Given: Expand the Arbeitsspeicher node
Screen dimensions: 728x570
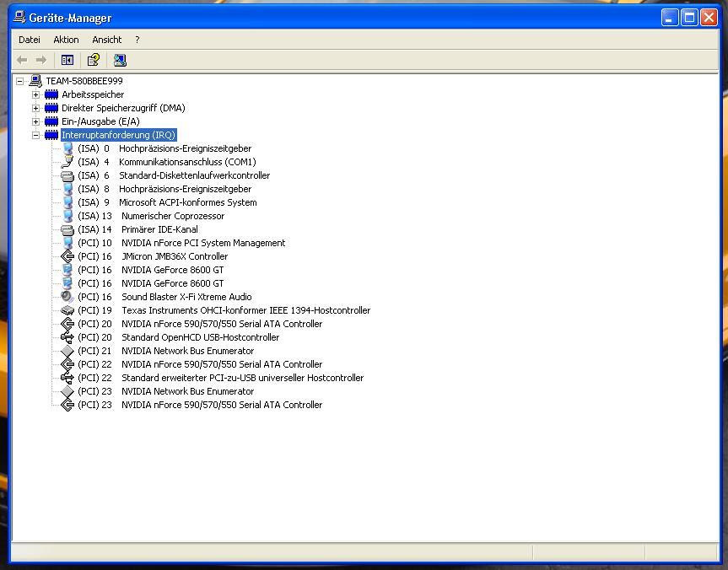Looking at the screenshot, I should pos(35,94).
